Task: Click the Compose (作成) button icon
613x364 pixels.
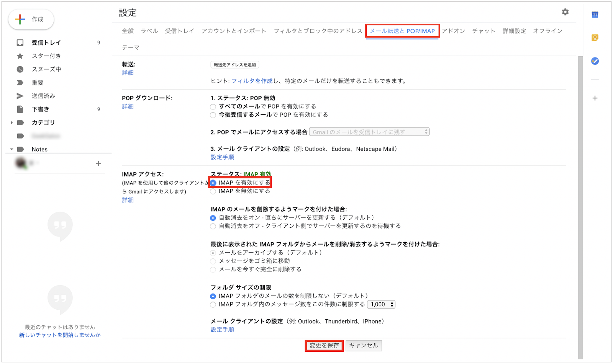Action: 19,20
